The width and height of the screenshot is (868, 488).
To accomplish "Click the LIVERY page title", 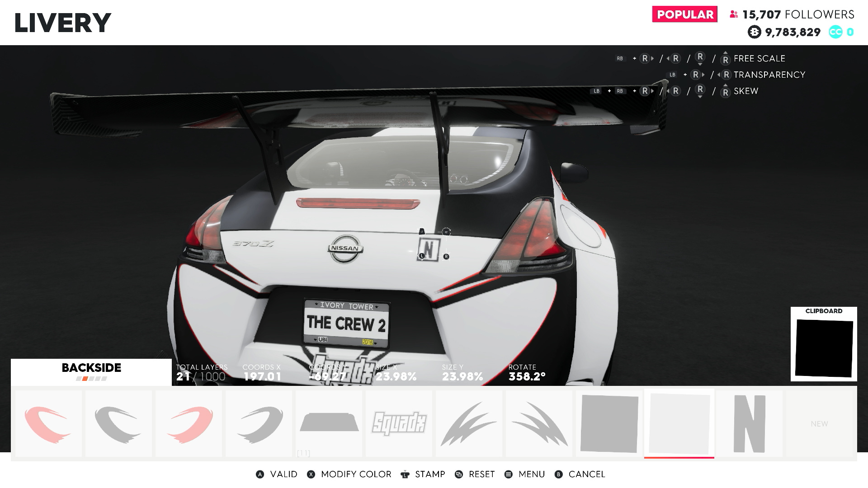I will [63, 23].
